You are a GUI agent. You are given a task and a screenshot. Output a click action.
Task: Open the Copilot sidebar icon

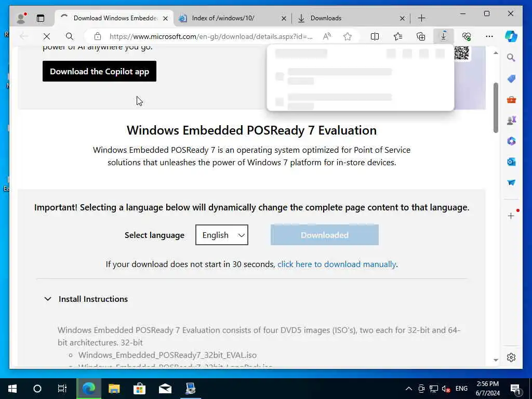(x=511, y=36)
